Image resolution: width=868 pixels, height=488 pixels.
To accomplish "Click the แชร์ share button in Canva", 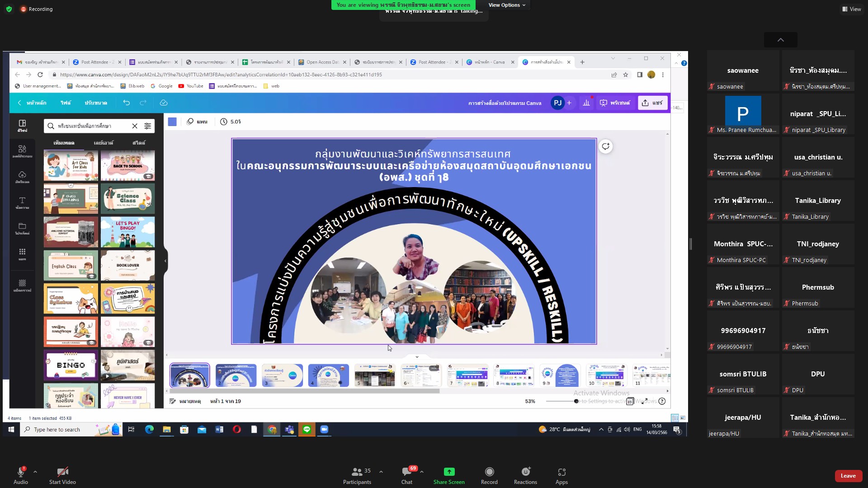I will tap(652, 103).
